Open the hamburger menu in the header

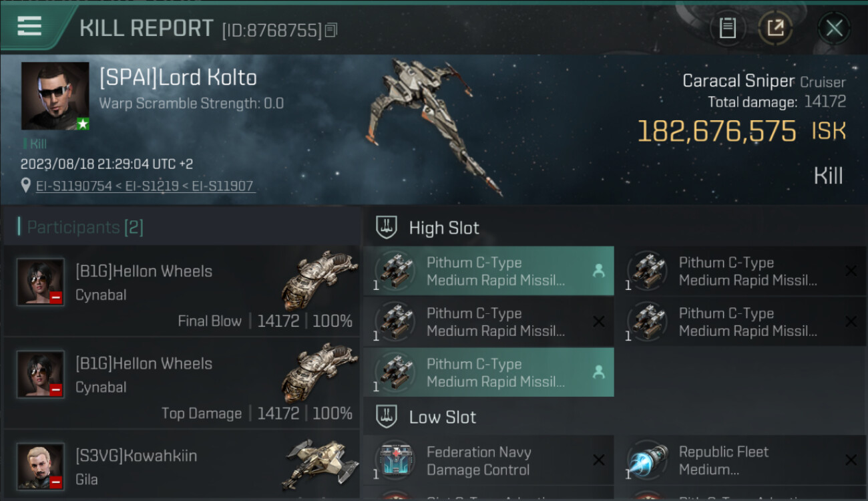coord(30,27)
